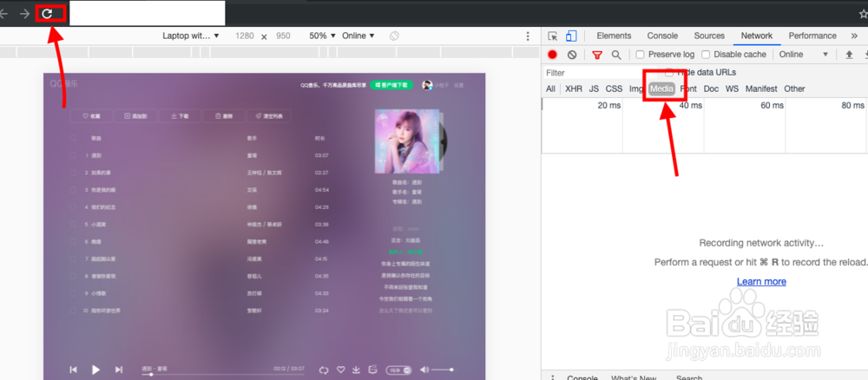Click the 收藏 favorite button
This screenshot has width=868, height=380.
[x=91, y=116]
